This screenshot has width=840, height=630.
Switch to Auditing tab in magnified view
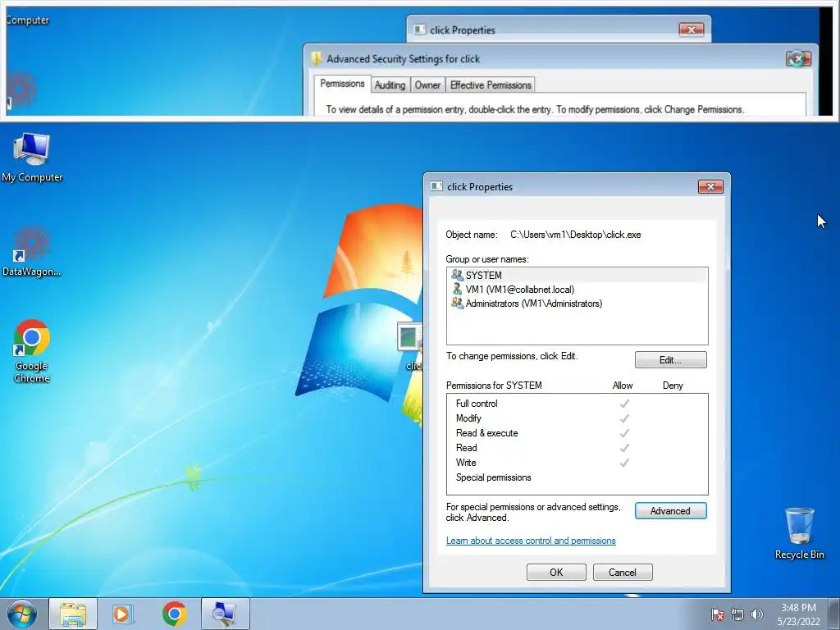[x=390, y=85]
